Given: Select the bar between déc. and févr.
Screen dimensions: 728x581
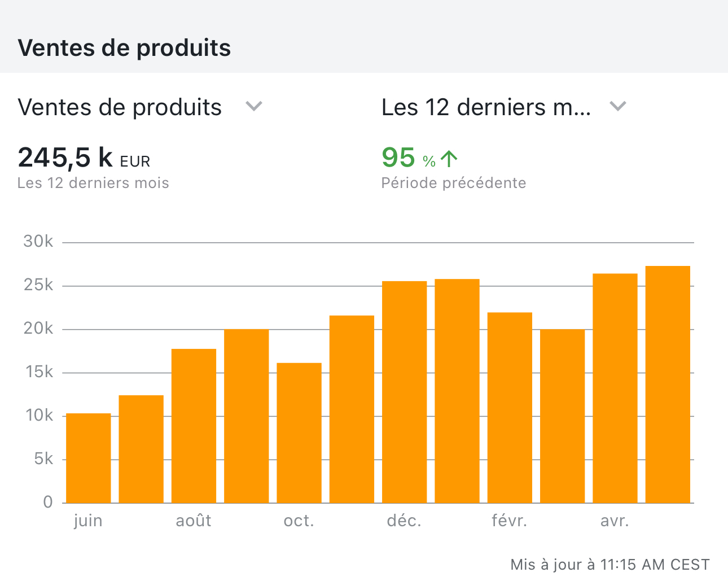Looking at the screenshot, I should click(457, 391).
